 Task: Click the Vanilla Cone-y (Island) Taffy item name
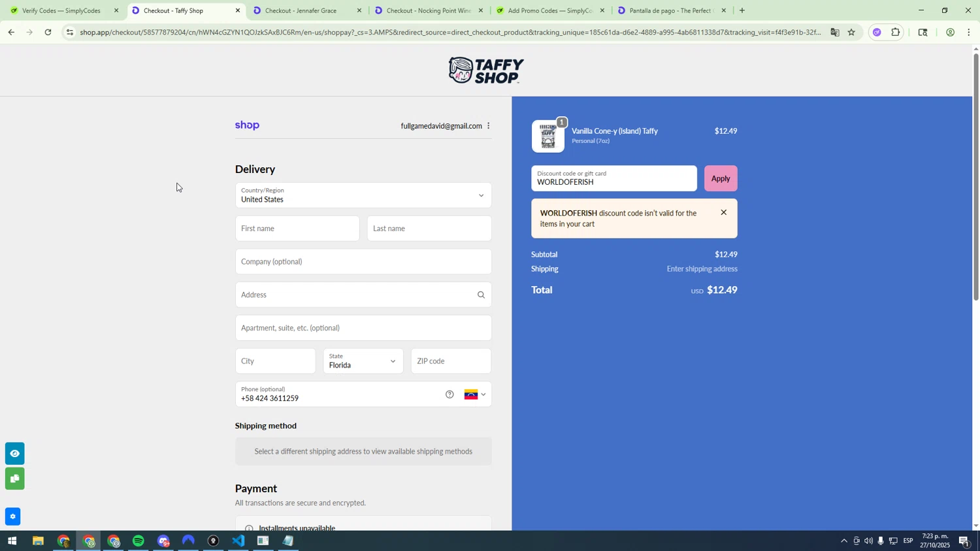point(615,131)
